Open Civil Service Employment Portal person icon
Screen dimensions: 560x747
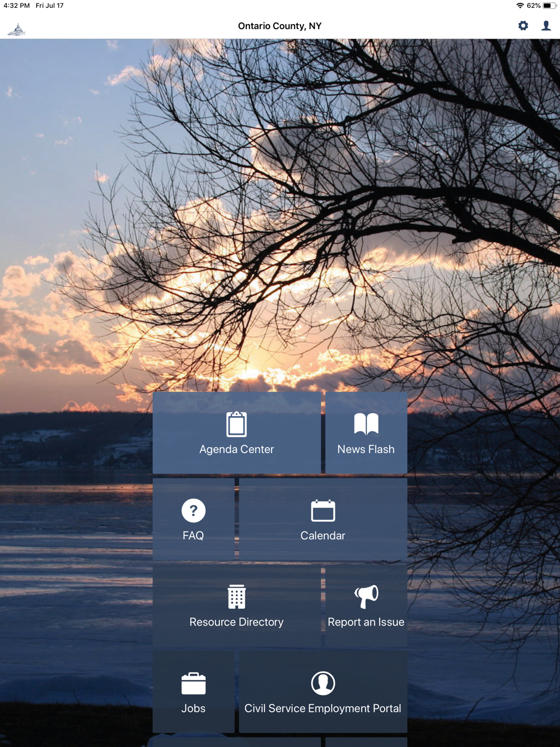(323, 683)
